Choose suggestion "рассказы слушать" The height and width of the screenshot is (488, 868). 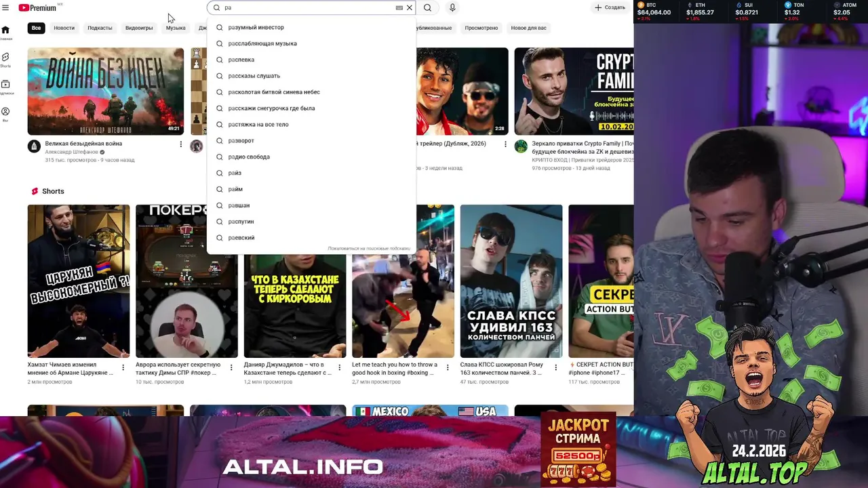(x=311, y=76)
